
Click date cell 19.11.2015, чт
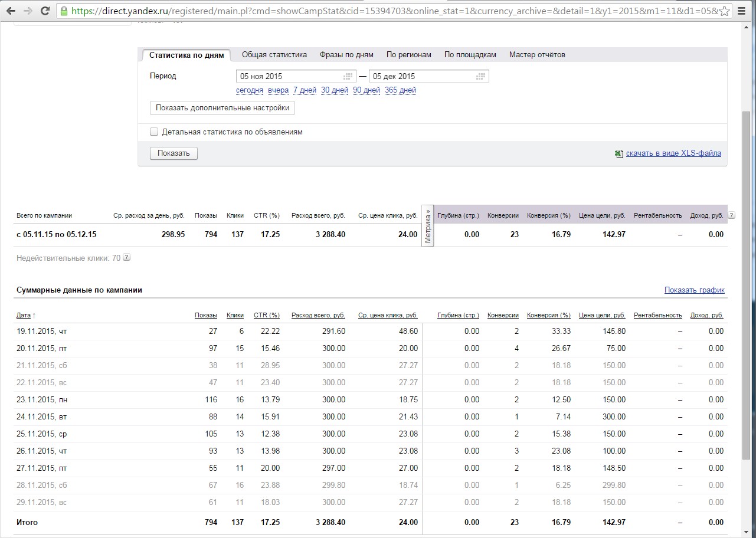(41, 332)
